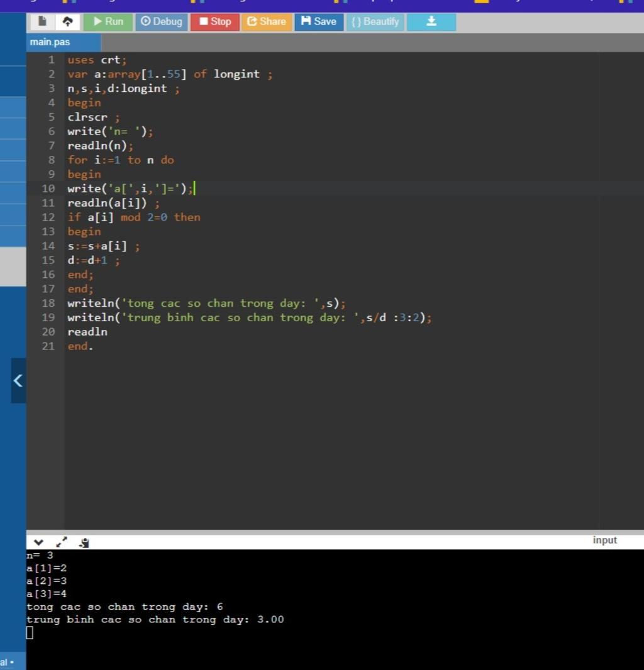Beautify the source code

[375, 21]
